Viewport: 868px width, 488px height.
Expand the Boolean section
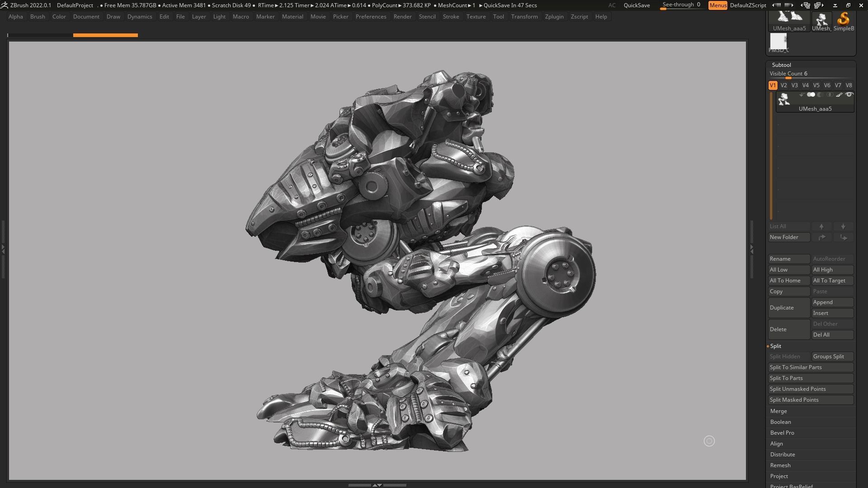pyautogui.click(x=780, y=422)
